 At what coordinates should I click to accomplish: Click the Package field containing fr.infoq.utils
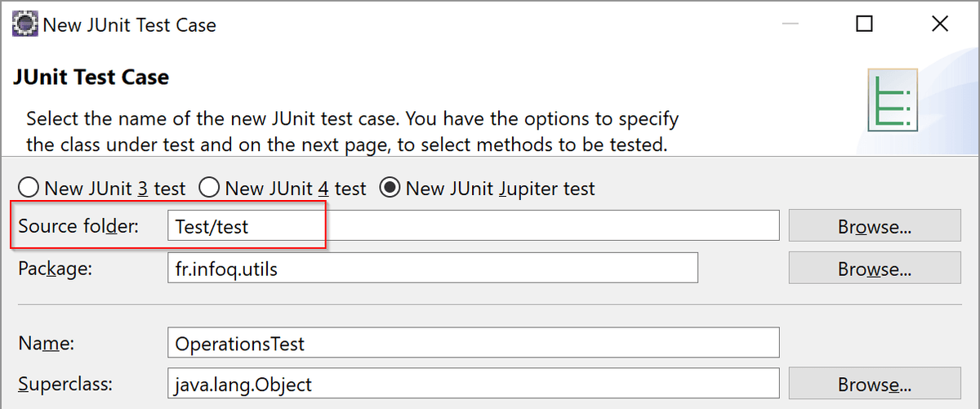[x=432, y=268]
